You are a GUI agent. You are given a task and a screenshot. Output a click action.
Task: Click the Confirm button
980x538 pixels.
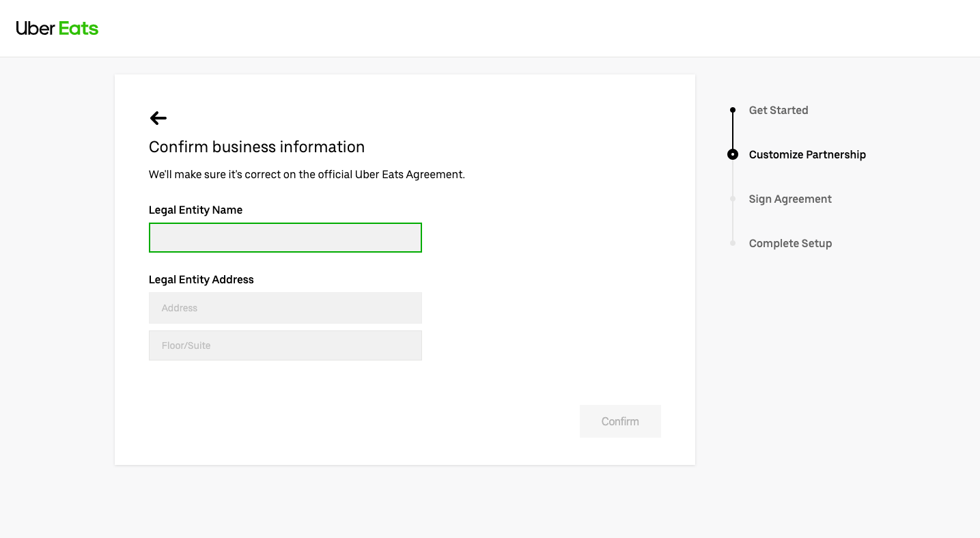coord(620,421)
